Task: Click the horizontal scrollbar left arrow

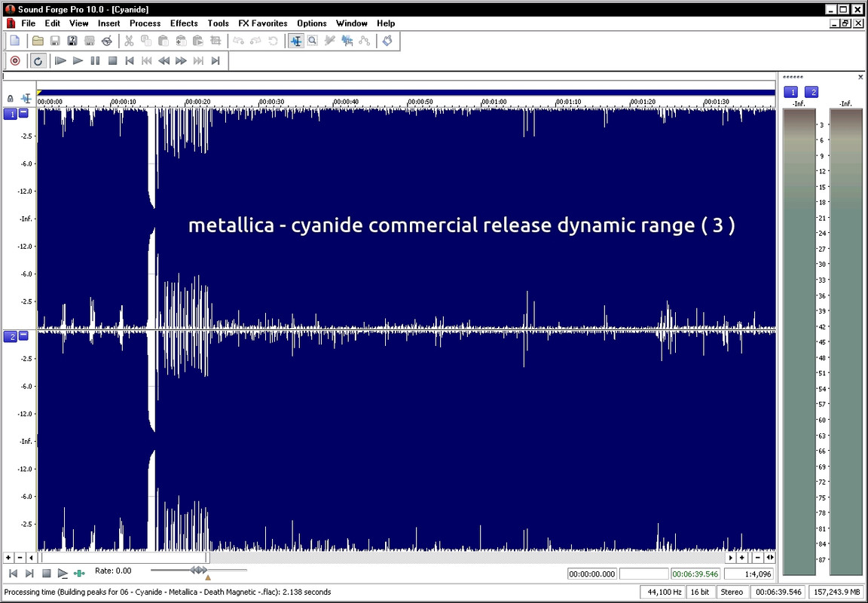Action: (x=32, y=558)
